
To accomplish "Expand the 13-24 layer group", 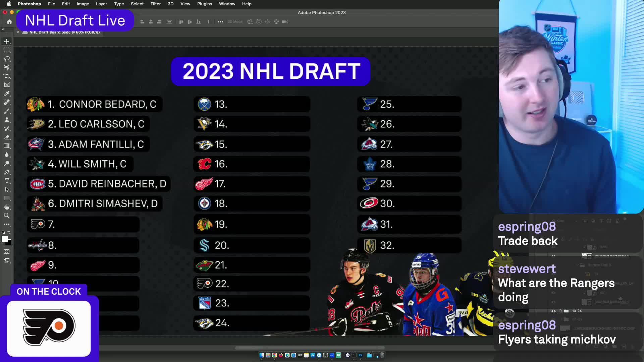I will coord(561,311).
